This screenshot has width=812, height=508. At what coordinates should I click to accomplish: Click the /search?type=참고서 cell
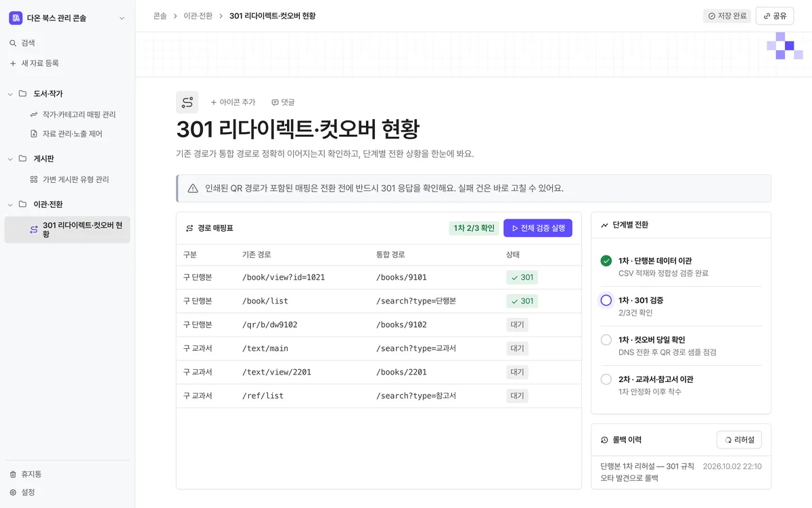pos(416,396)
